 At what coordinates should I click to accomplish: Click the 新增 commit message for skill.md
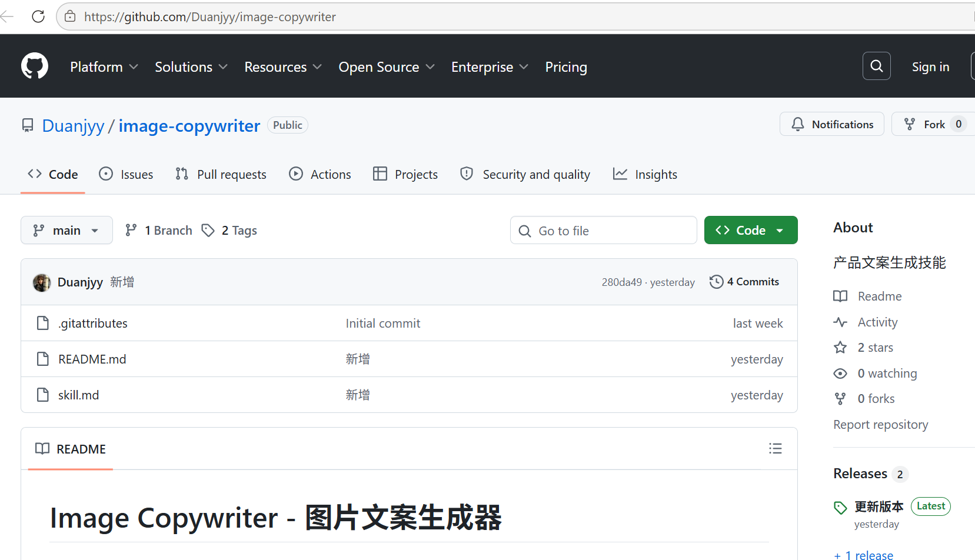point(358,395)
